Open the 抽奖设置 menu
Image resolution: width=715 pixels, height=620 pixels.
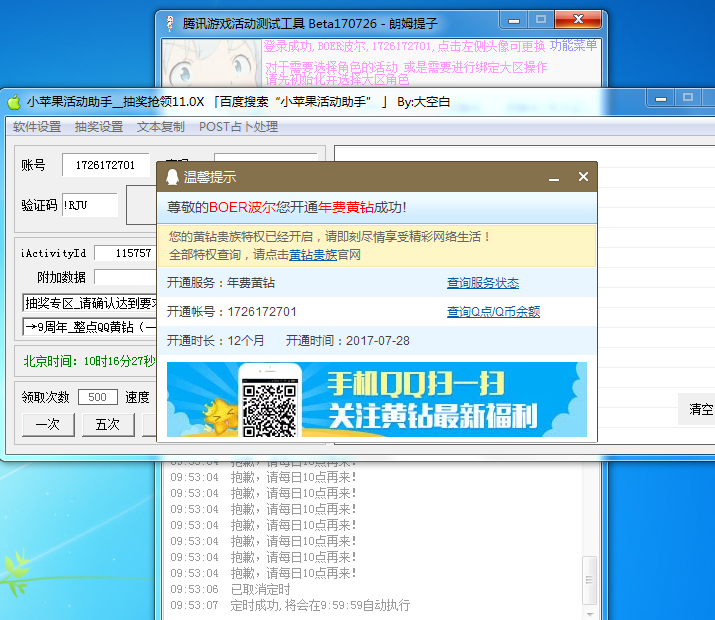click(99, 126)
